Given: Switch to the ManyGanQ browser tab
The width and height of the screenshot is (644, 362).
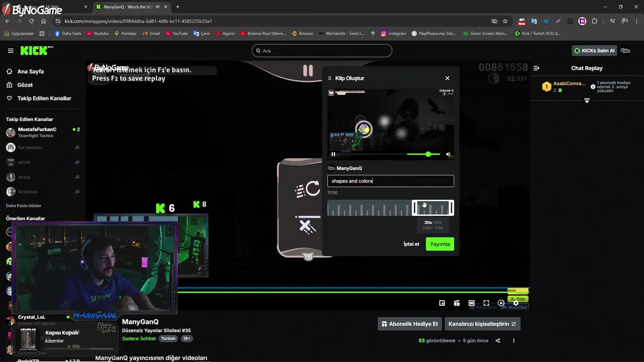Looking at the screenshot, I should pos(131,7).
